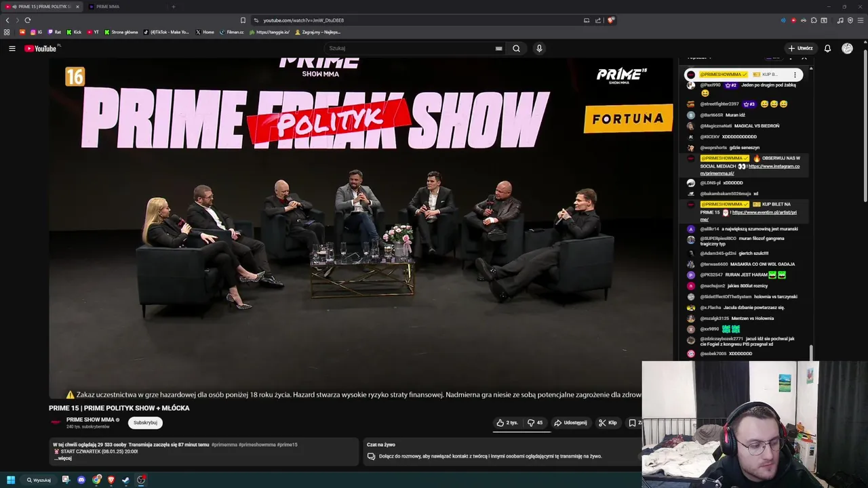The height and width of the screenshot is (488, 868).
Task: Open the browser share page icon
Action: coord(598,20)
